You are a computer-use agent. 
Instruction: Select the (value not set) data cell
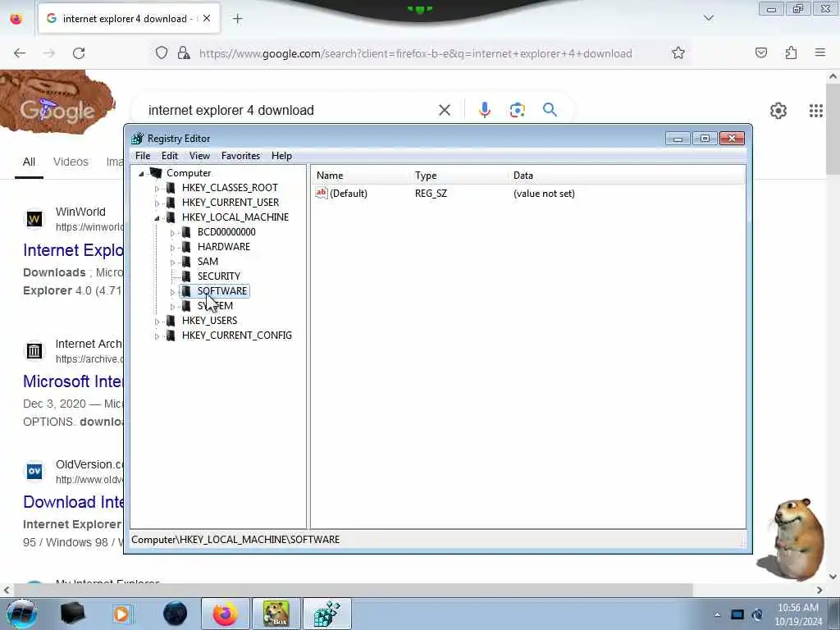pos(544,194)
